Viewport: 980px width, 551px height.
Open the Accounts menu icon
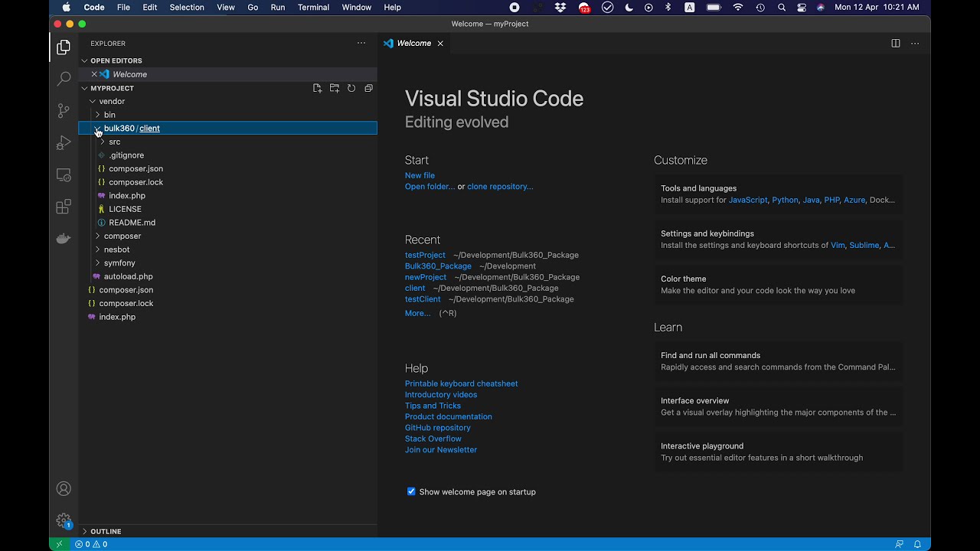pos(64,489)
